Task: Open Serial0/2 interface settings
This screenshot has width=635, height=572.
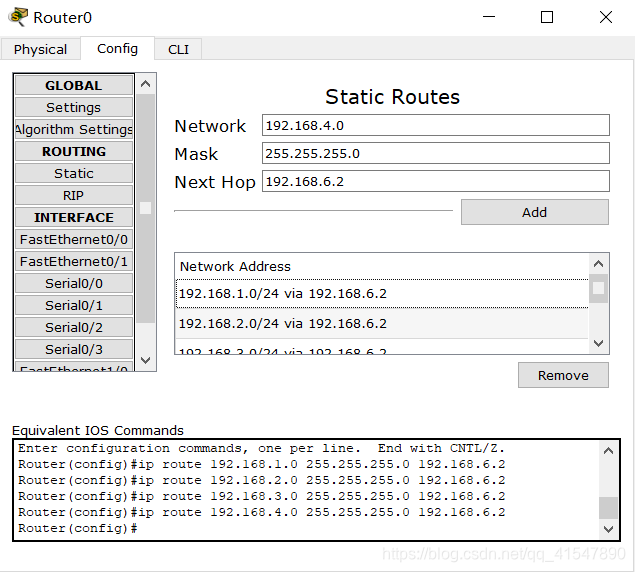Action: (74, 327)
